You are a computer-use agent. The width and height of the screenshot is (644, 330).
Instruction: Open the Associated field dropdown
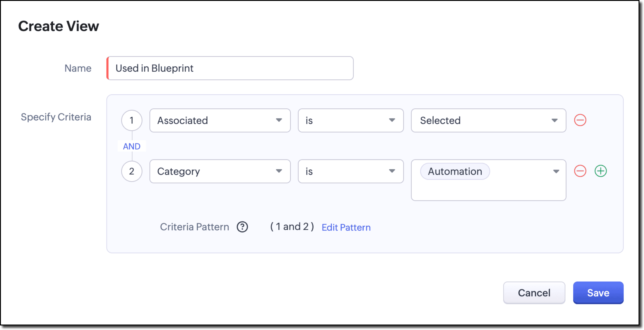(x=220, y=120)
